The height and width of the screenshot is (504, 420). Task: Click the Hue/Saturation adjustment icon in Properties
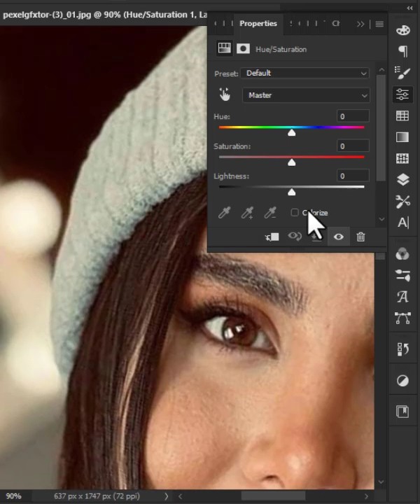(x=224, y=48)
